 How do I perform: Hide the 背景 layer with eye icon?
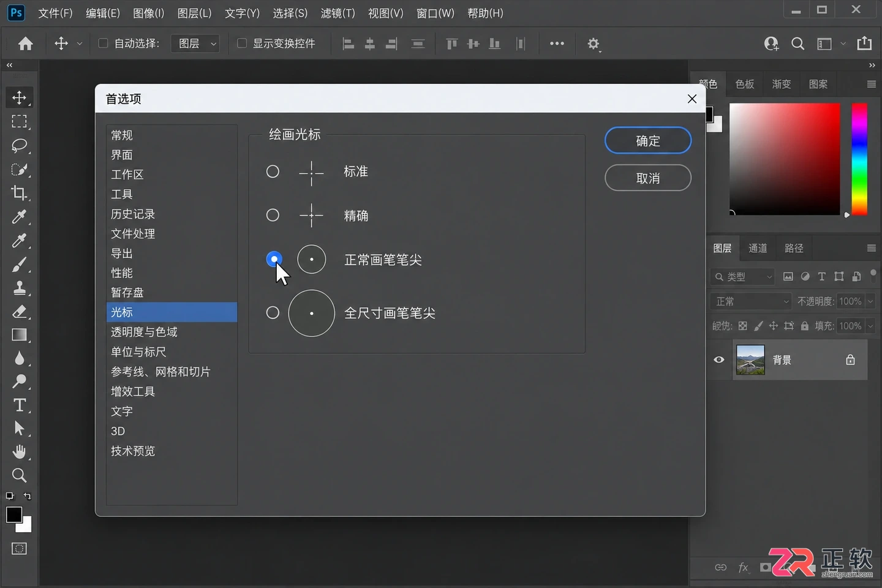pos(719,360)
